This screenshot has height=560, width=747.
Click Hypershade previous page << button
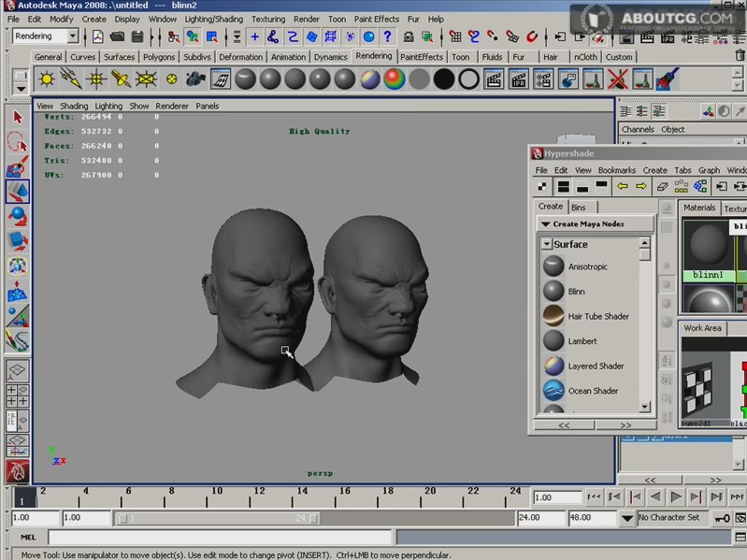564,425
